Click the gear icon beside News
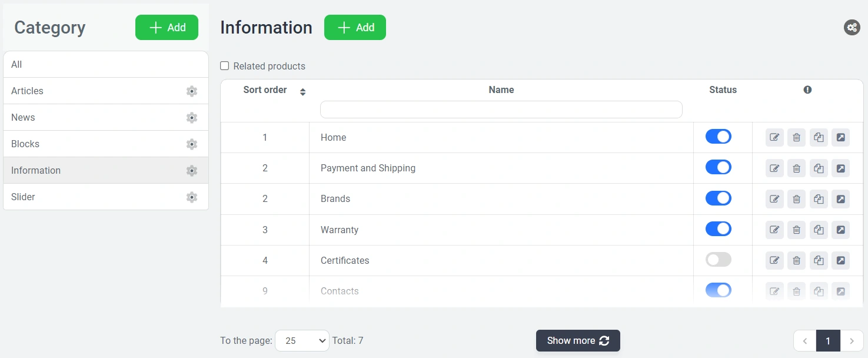 (191, 118)
